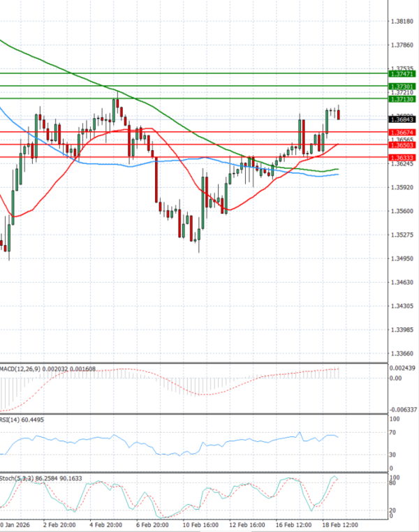Click the green 1.37471 resistance price label

click(402, 73)
